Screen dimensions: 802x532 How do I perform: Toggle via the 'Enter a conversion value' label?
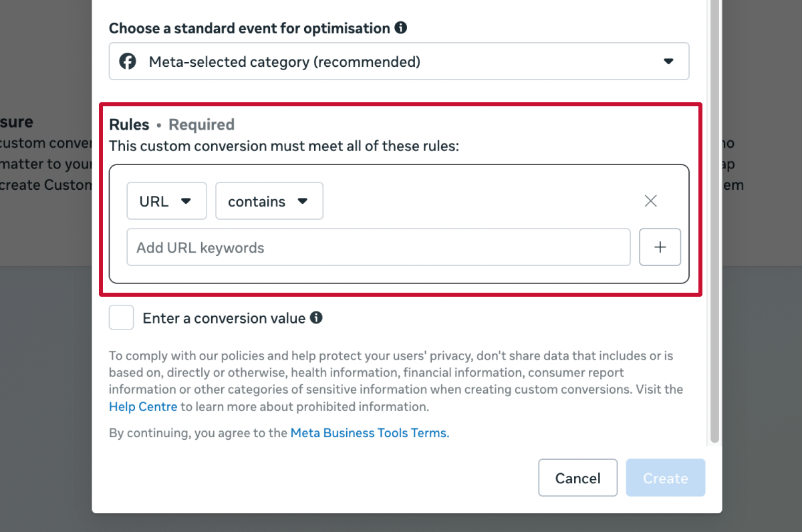pyautogui.click(x=224, y=318)
